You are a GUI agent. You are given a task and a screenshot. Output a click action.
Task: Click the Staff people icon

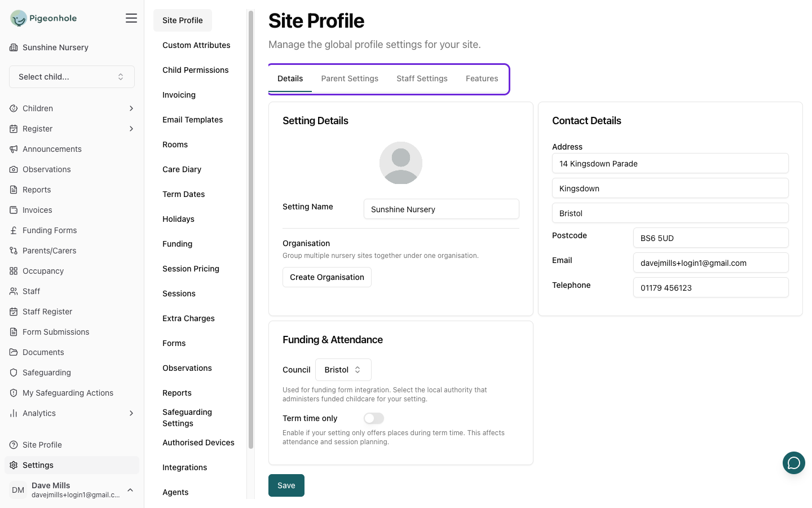click(14, 291)
